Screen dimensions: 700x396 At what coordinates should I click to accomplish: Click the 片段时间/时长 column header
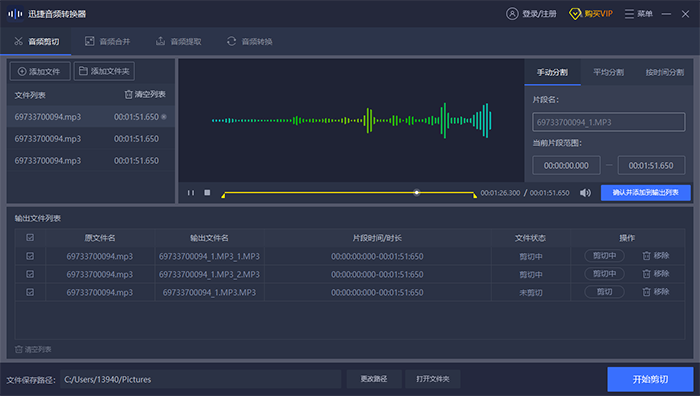[377, 238]
